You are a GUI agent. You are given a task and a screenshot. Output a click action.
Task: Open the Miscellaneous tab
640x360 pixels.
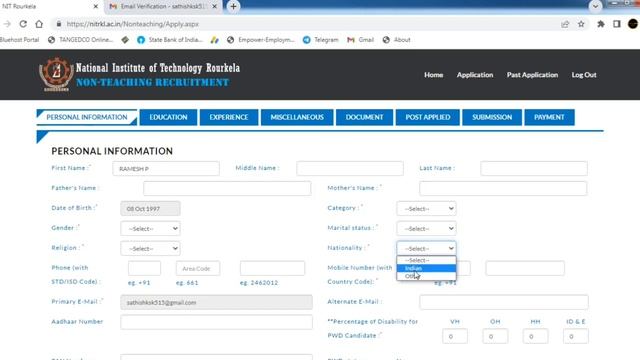coord(297,117)
